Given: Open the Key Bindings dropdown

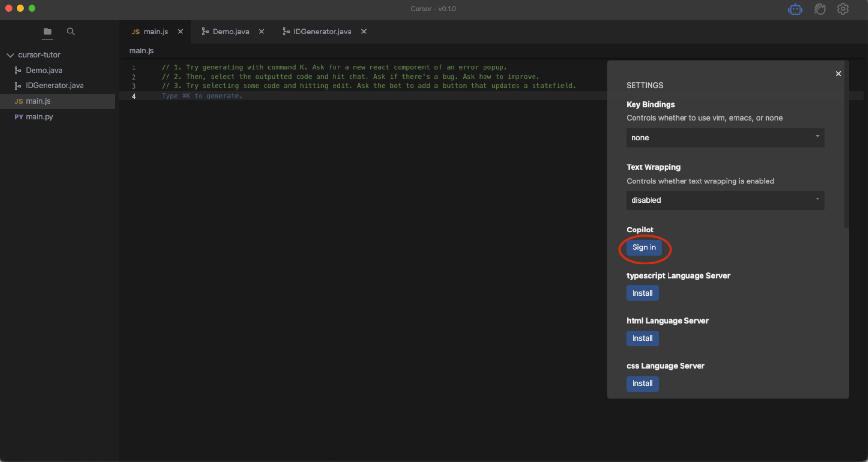Looking at the screenshot, I should (725, 138).
